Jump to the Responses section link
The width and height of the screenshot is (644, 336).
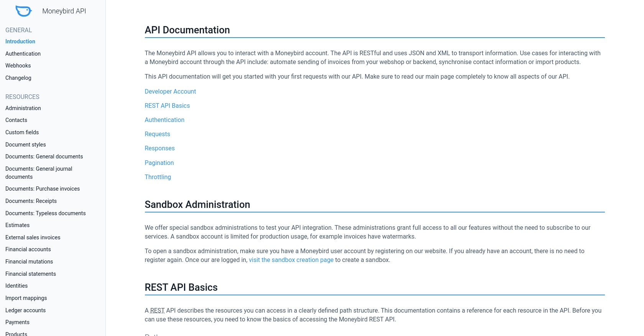[159, 148]
